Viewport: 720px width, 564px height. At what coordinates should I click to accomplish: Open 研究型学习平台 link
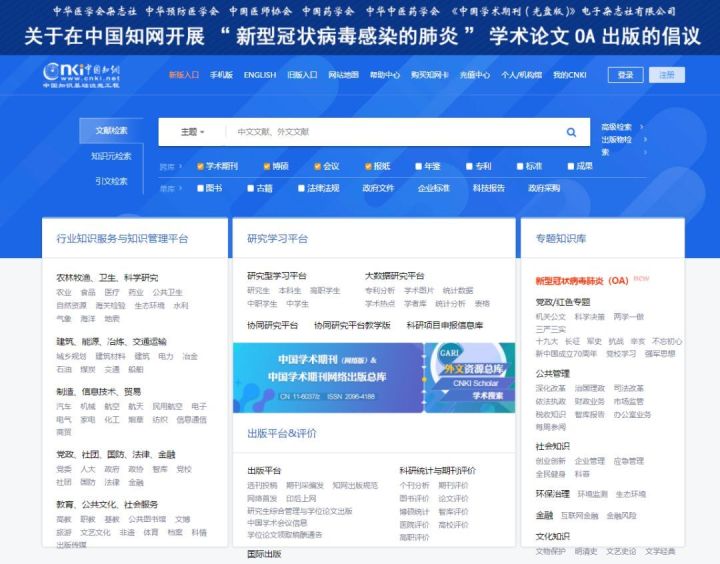(x=277, y=276)
